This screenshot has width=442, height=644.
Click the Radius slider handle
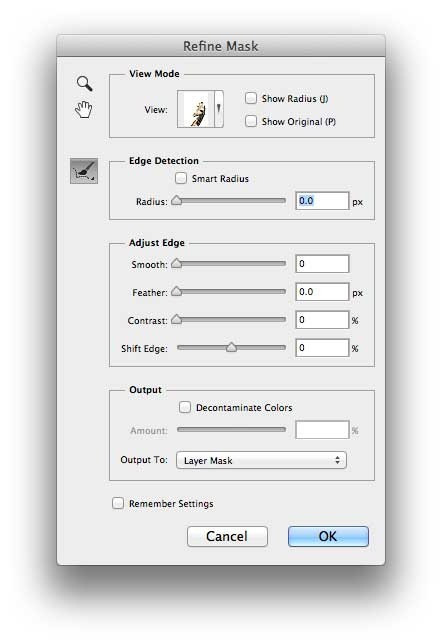click(x=177, y=200)
